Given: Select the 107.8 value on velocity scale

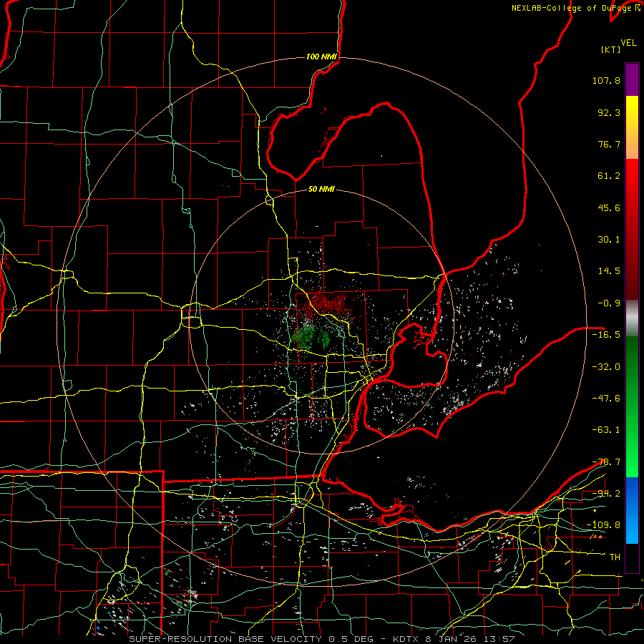Looking at the screenshot, I should coord(606,80).
